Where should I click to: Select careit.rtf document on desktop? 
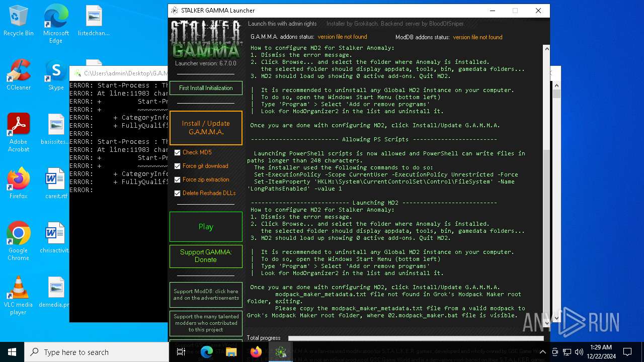pos(55,184)
